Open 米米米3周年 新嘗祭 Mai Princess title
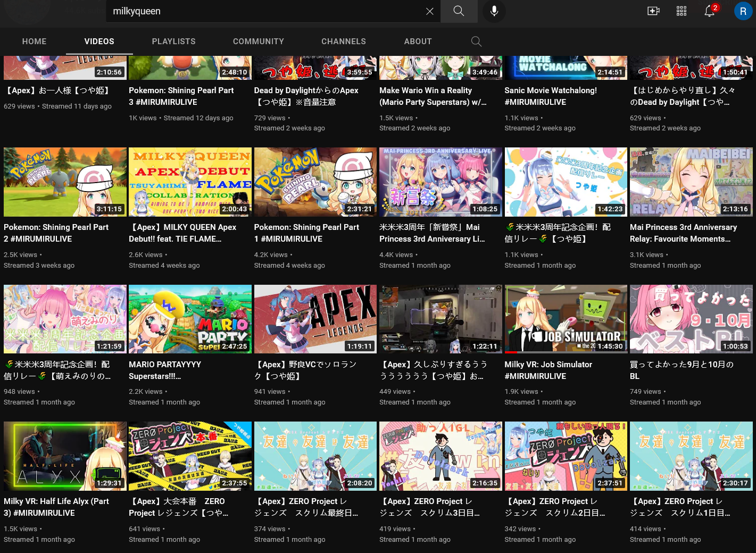This screenshot has width=756, height=553. [432, 233]
